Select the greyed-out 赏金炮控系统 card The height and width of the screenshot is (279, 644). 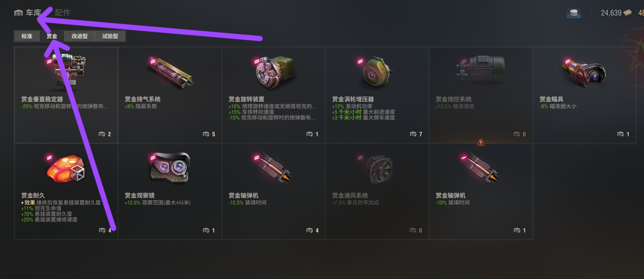pos(481,95)
